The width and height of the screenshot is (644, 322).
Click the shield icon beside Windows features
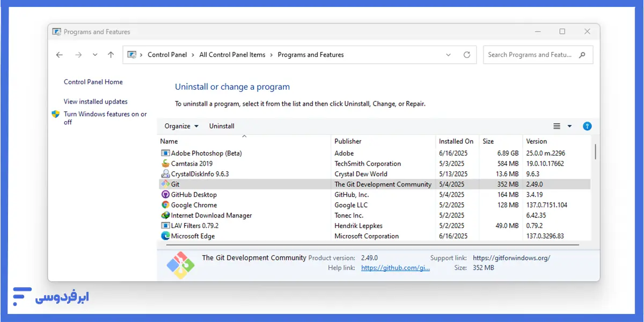tap(55, 114)
